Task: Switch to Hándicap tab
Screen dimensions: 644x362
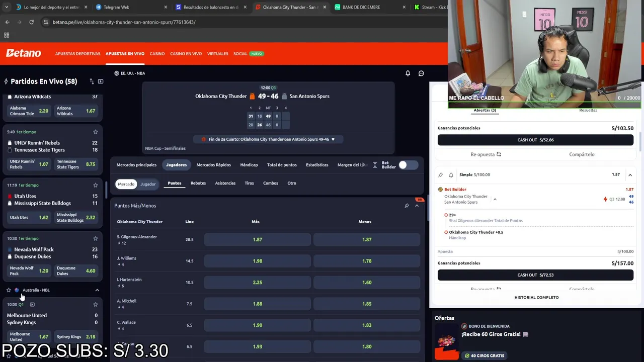Action: [x=249, y=165]
